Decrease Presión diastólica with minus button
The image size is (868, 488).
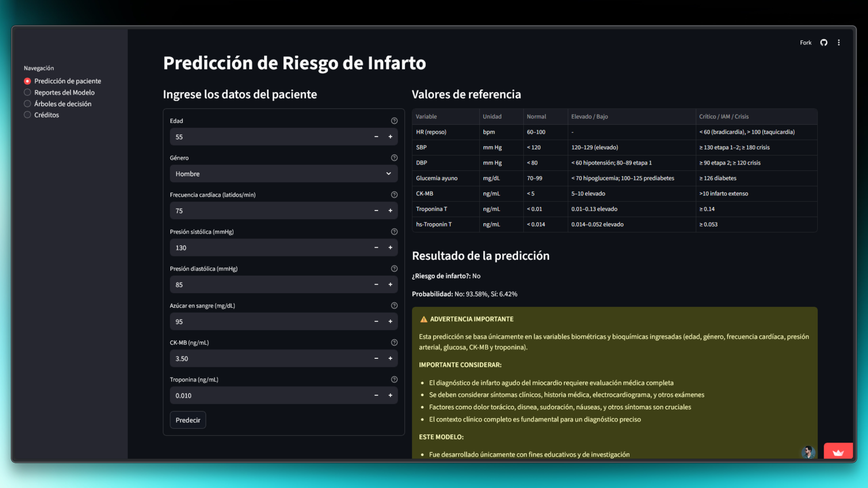376,285
